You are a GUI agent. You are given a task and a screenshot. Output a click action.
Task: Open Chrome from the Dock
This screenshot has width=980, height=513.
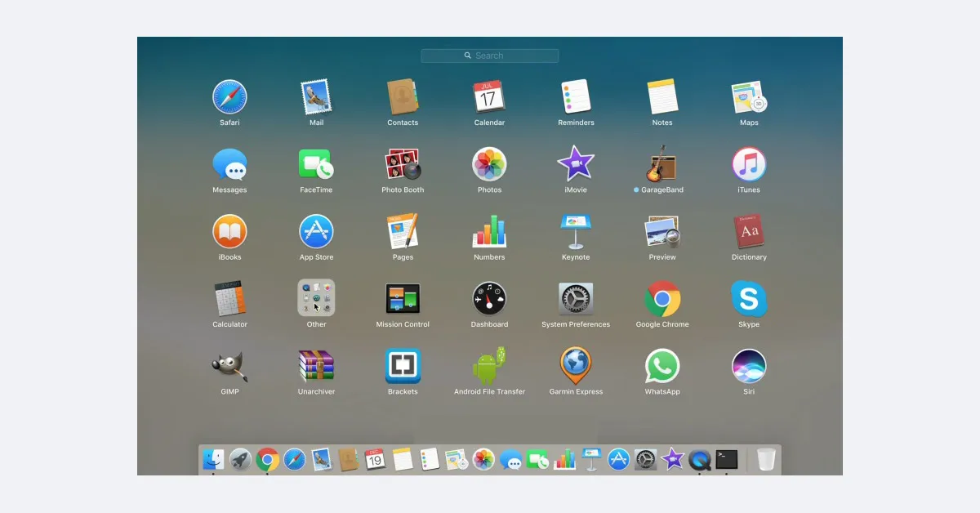267,459
